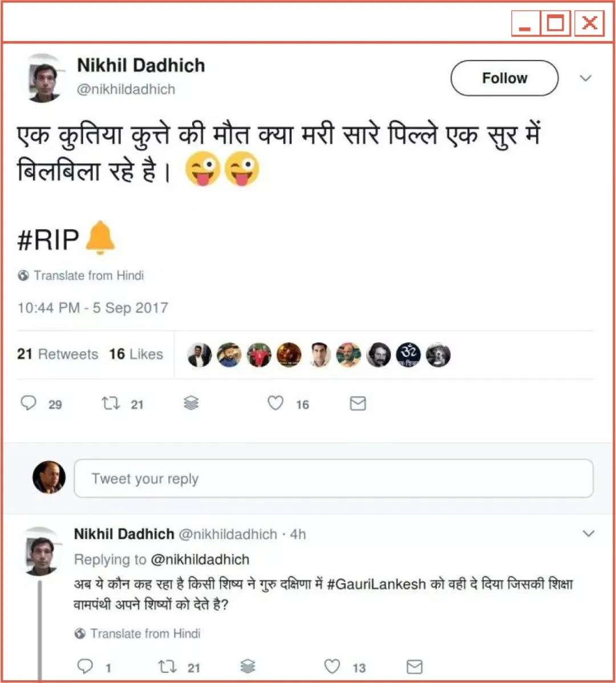Image resolution: width=616 pixels, height=683 pixels.
Task: Retweet the reply tweet
Action: 167,666
